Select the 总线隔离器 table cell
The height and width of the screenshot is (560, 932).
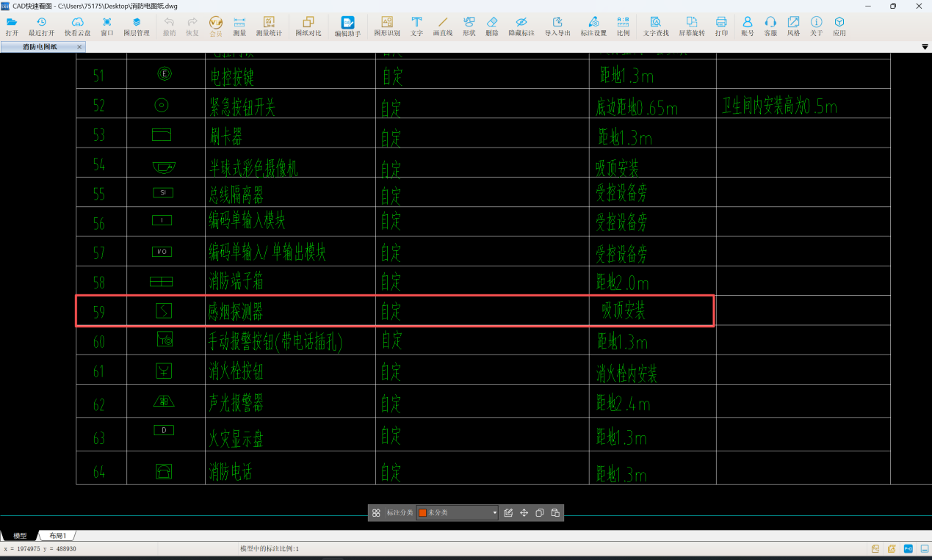[x=290, y=192]
